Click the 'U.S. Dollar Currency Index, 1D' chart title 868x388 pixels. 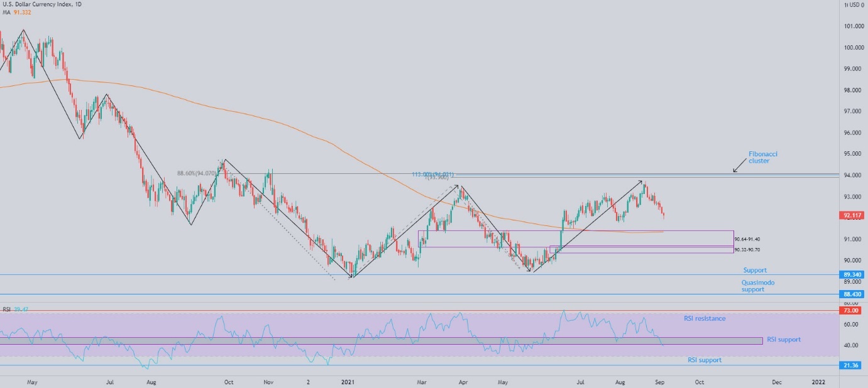41,4
